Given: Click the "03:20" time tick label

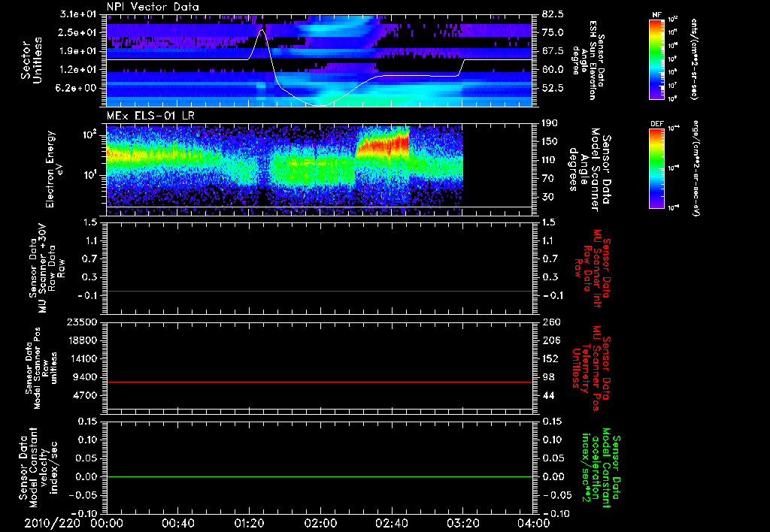Looking at the screenshot, I should [462, 523].
